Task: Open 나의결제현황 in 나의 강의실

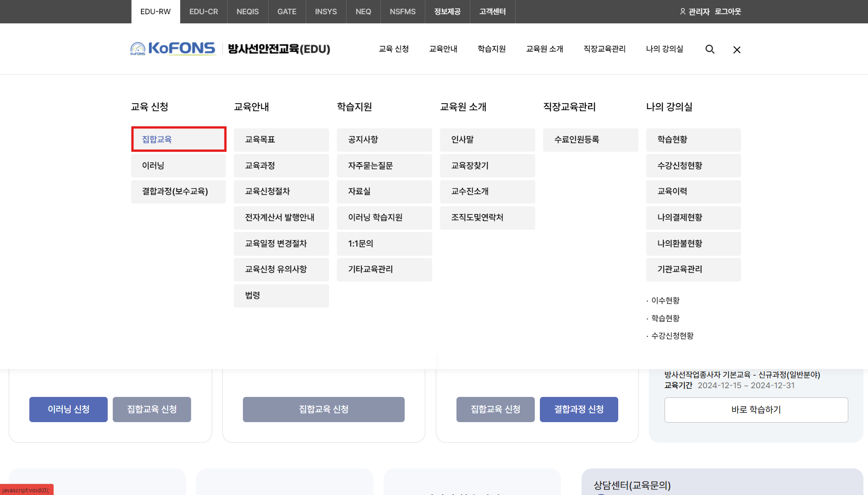Action: coord(693,217)
